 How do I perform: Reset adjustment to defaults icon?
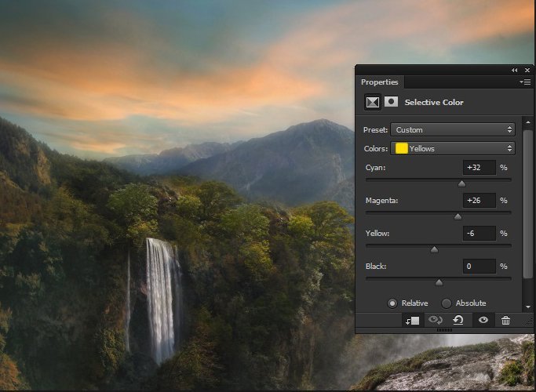pyautogui.click(x=458, y=320)
